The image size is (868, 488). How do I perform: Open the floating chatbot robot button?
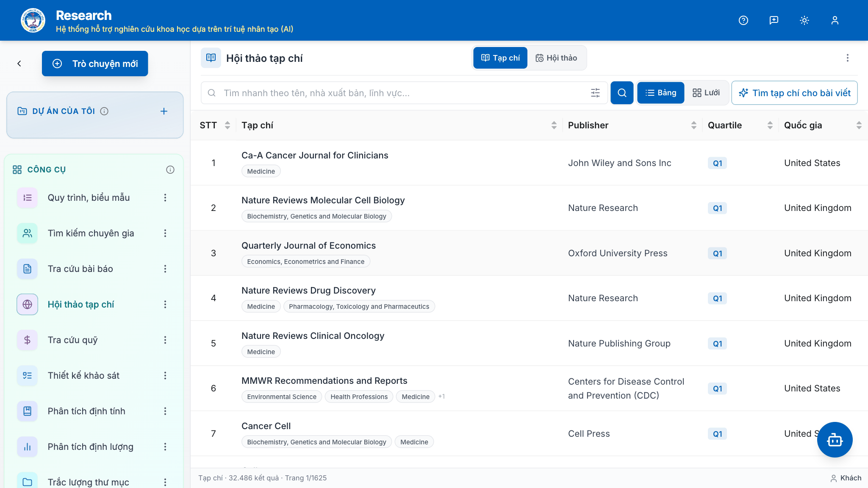[x=835, y=440]
